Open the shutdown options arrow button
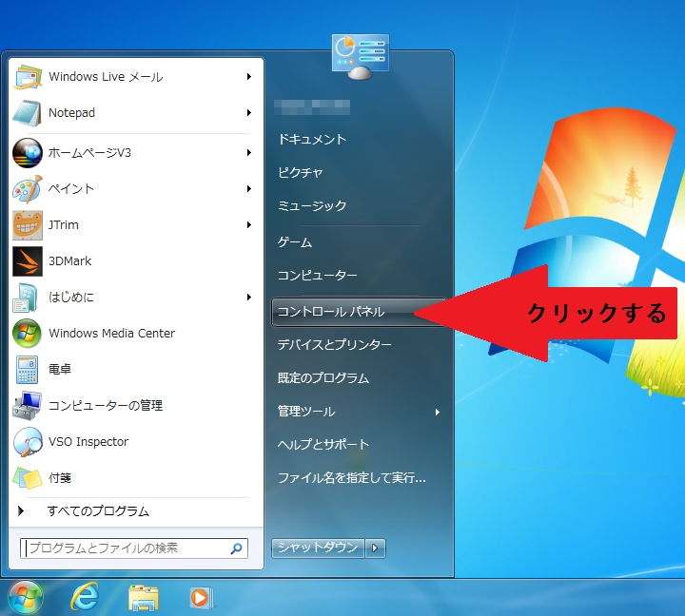The height and width of the screenshot is (616, 685). click(x=375, y=548)
